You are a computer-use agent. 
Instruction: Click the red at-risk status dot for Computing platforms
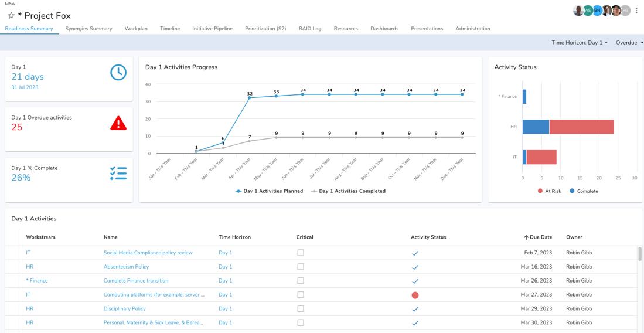click(x=415, y=295)
